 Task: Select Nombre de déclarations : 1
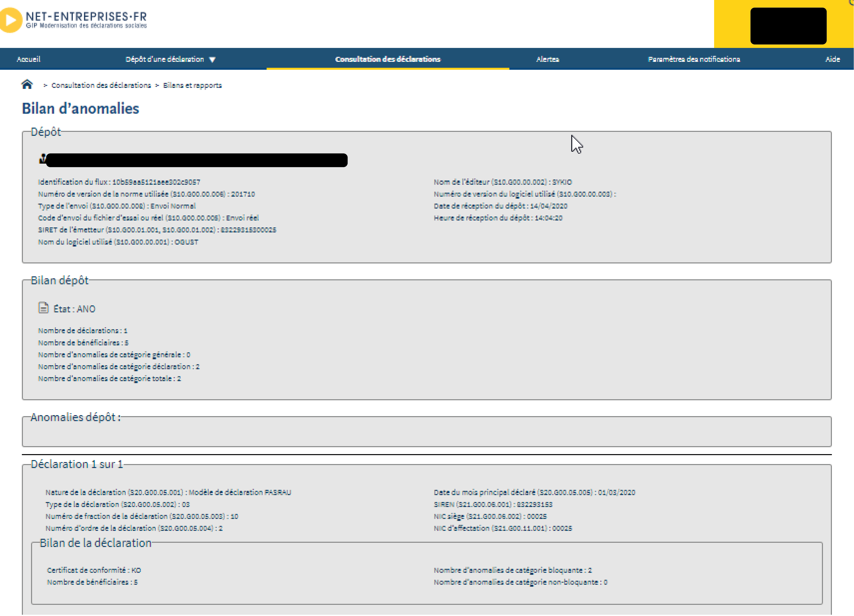tap(83, 331)
